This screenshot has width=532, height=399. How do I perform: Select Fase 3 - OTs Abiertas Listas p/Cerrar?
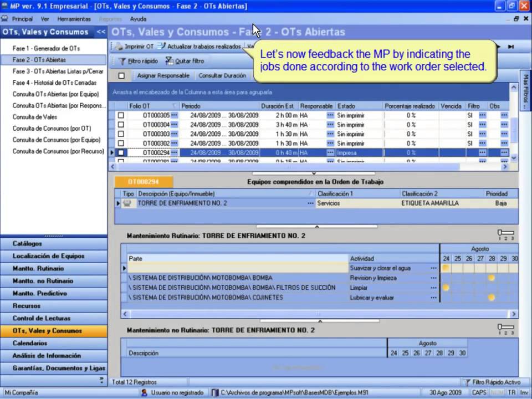[58, 71]
